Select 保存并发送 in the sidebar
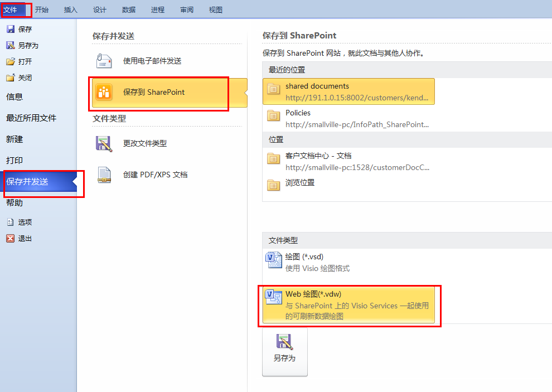 [x=38, y=181]
